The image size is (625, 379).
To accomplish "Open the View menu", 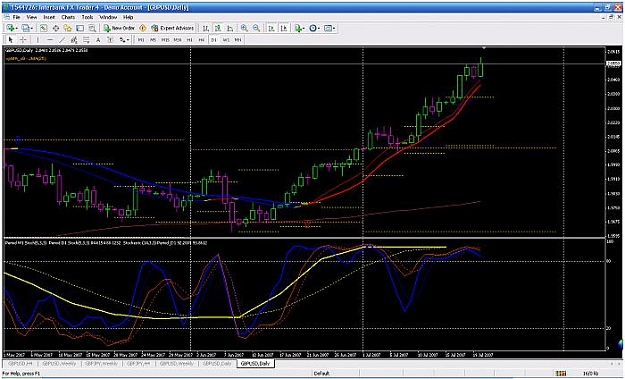I will tap(32, 17).
